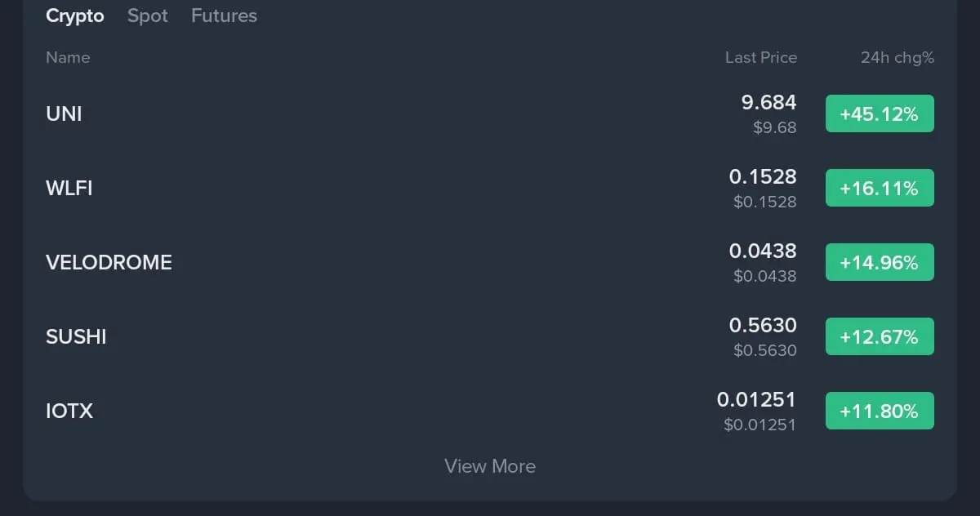980x516 pixels.
Task: Click UNI last price 9.684
Action: tap(768, 102)
